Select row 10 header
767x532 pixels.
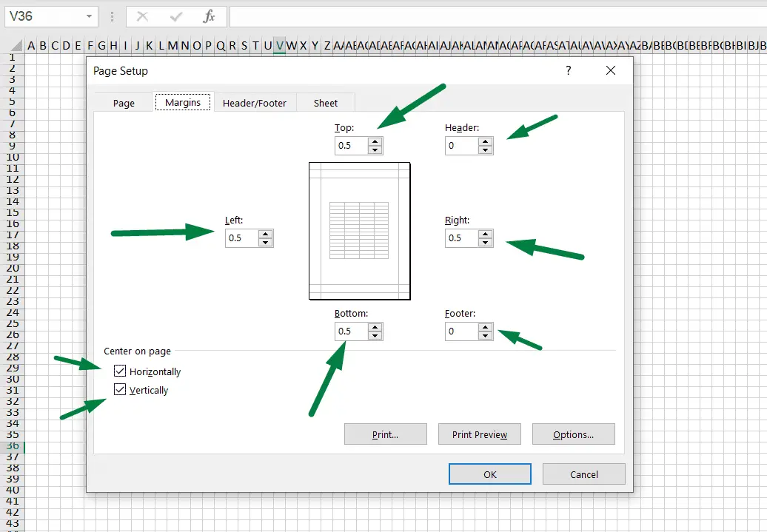point(13,158)
